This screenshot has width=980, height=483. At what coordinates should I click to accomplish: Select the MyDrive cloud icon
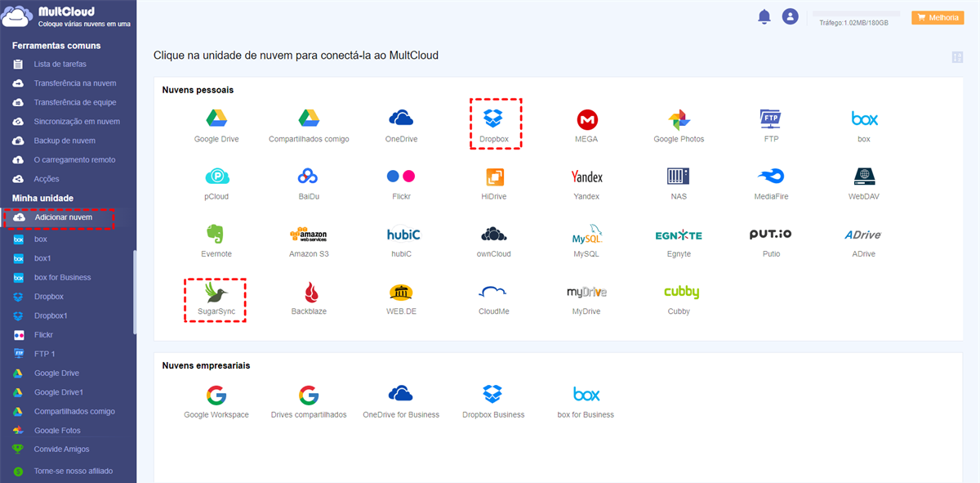(586, 292)
